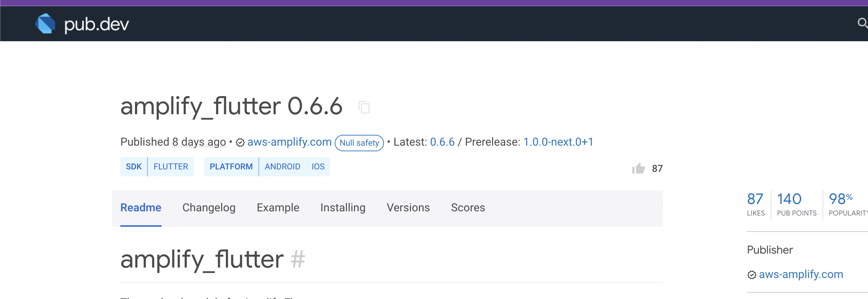Viewport: 868px width, 299px height.
Task: Open the Example tab
Action: (278, 208)
